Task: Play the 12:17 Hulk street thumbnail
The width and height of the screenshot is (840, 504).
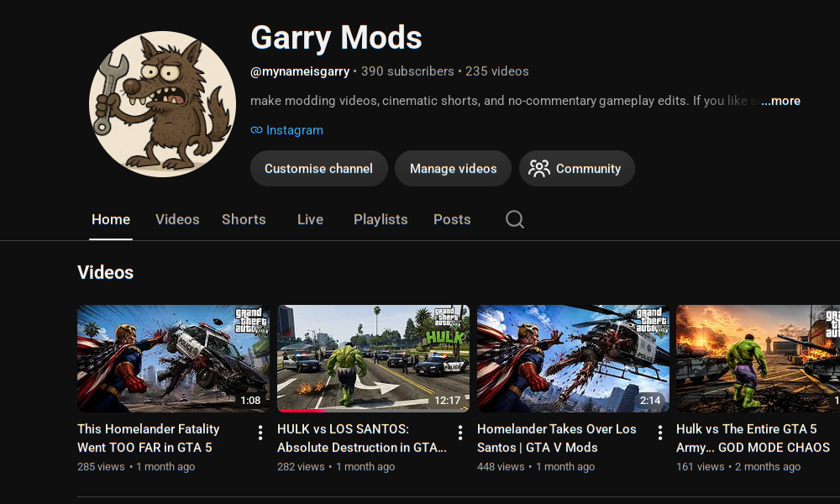Action: pyautogui.click(x=373, y=359)
